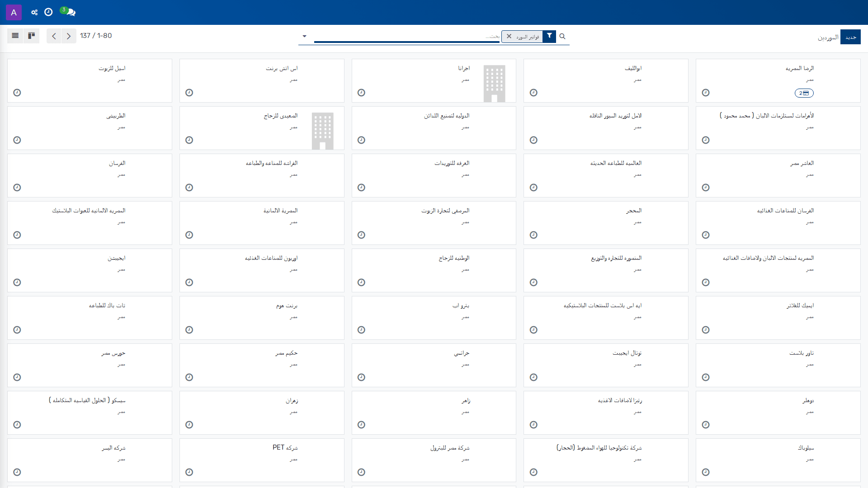Open the ابوالليف vendor name
The width and height of the screenshot is (868, 488).
633,68
